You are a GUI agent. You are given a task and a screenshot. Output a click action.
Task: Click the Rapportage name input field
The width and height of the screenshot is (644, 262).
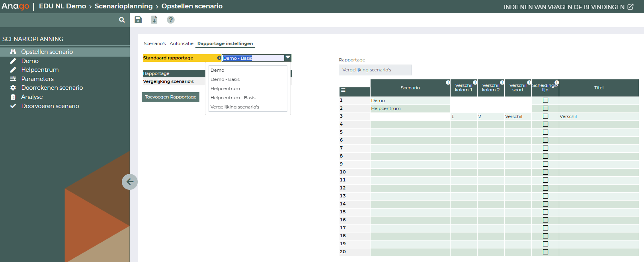[375, 70]
